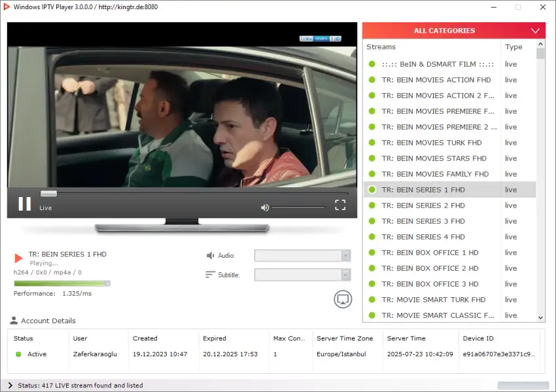Play TR: BEIN MOVIES TURK FHD

449,143
